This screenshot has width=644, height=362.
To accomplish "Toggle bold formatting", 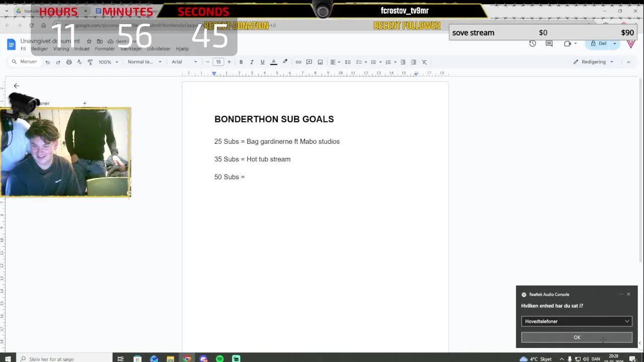I will (241, 62).
